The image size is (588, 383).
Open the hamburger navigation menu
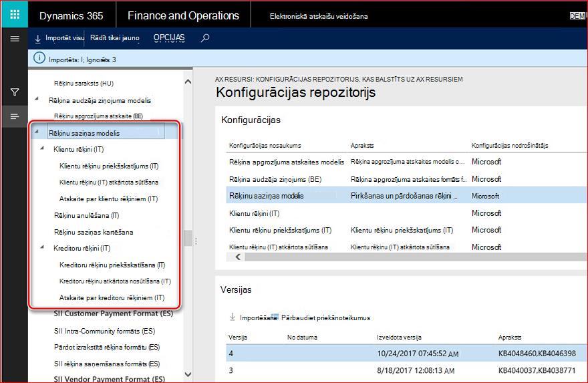tap(15, 39)
